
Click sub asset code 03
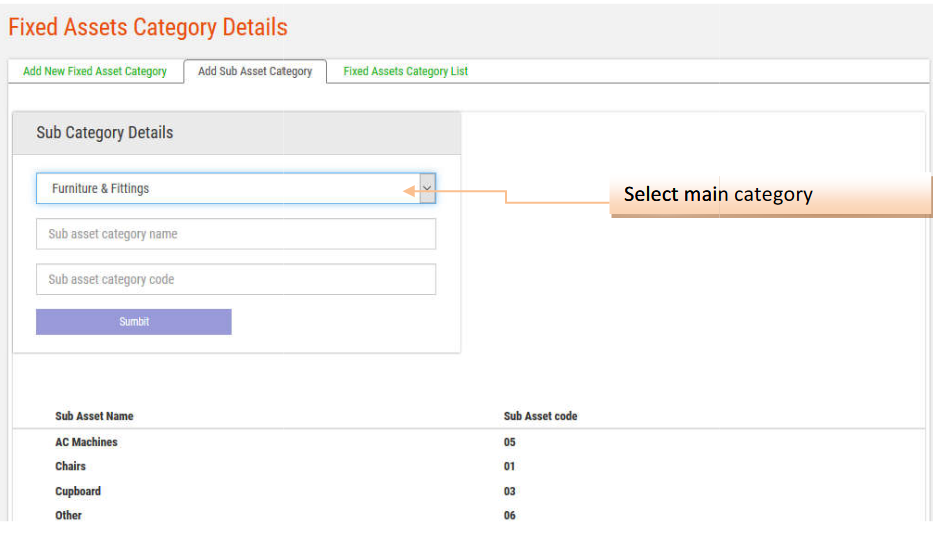click(510, 491)
